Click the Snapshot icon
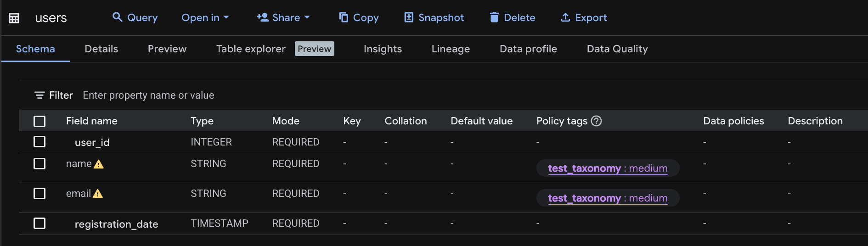The height and width of the screenshot is (246, 868). (x=409, y=17)
